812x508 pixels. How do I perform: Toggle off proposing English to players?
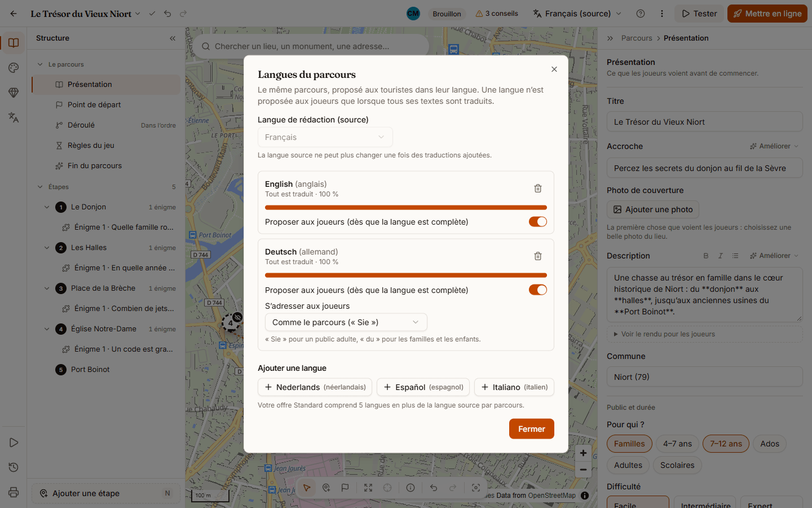tap(538, 222)
